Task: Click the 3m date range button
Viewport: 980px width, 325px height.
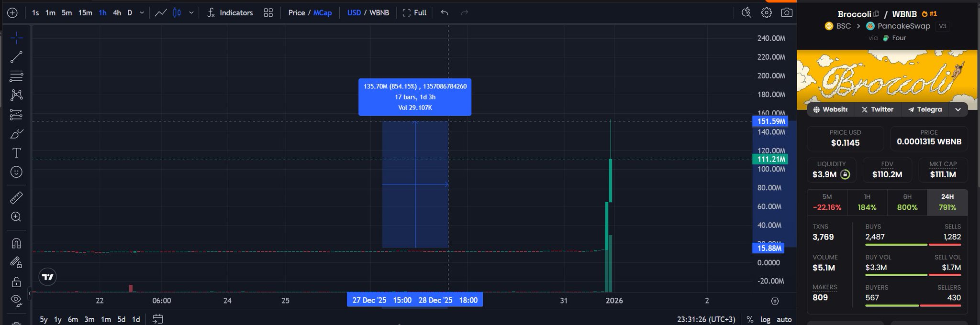Action: (89, 319)
